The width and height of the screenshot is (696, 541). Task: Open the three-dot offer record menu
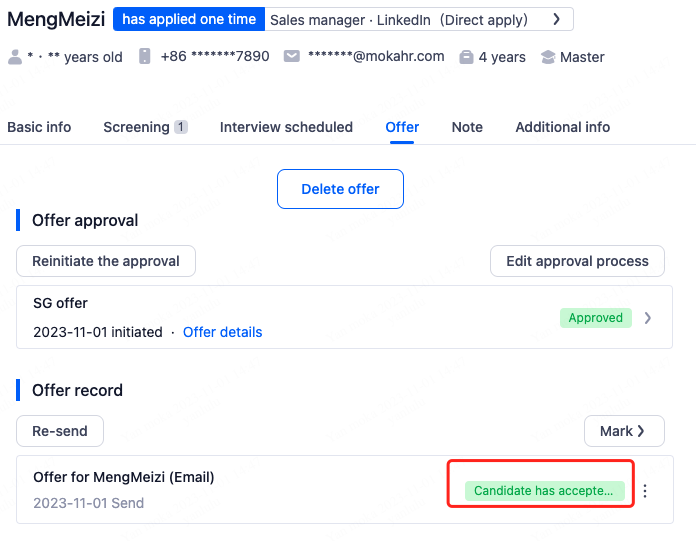pos(645,491)
